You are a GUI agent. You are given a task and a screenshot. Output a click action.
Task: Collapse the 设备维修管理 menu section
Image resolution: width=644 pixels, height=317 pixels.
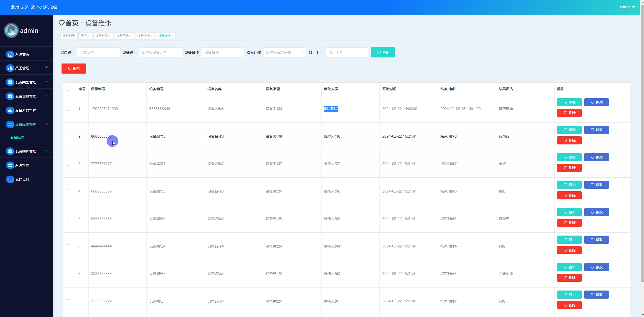click(46, 124)
